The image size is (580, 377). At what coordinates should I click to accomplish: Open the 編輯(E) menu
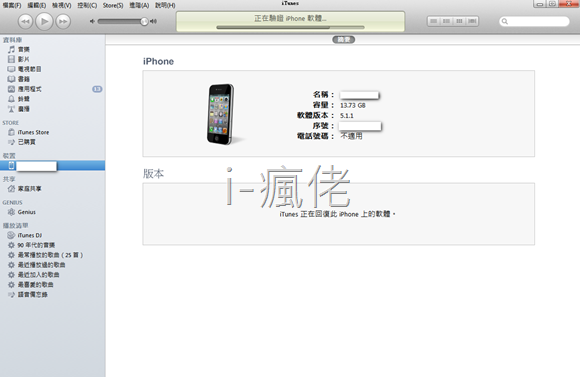[37, 5]
